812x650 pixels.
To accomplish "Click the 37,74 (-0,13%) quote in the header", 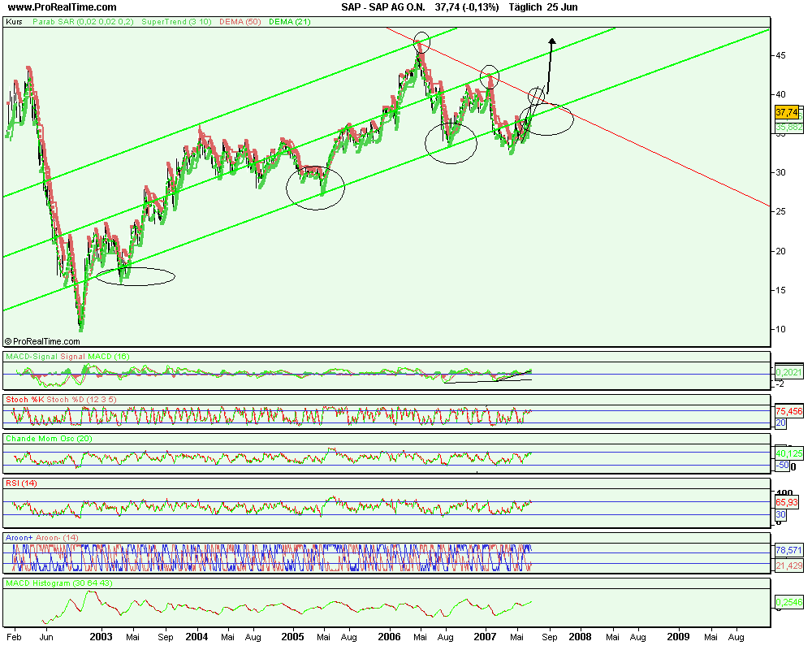I will pyautogui.click(x=467, y=7).
